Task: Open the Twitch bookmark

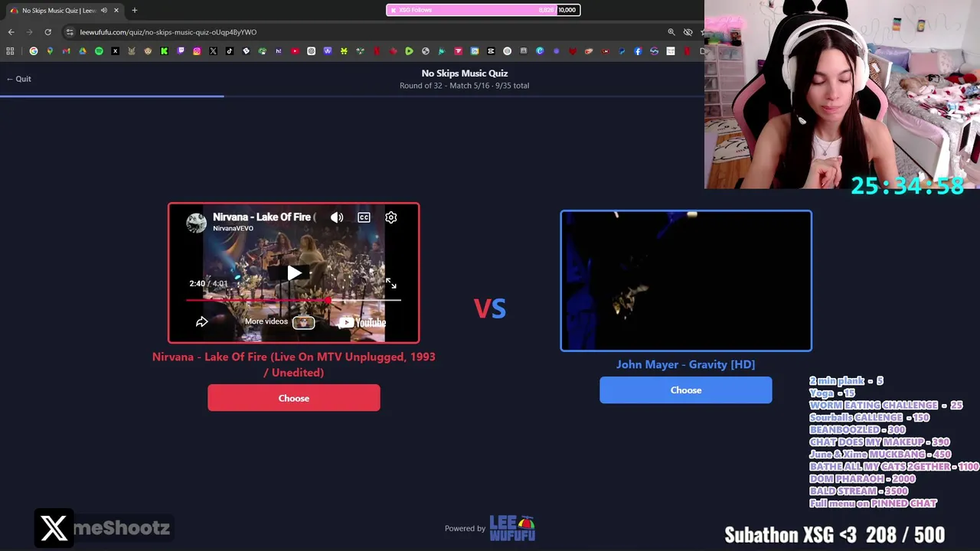Action: click(x=181, y=51)
